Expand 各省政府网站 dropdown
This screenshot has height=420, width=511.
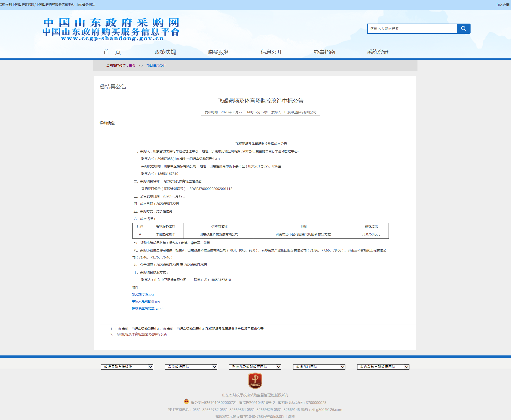pos(191,367)
